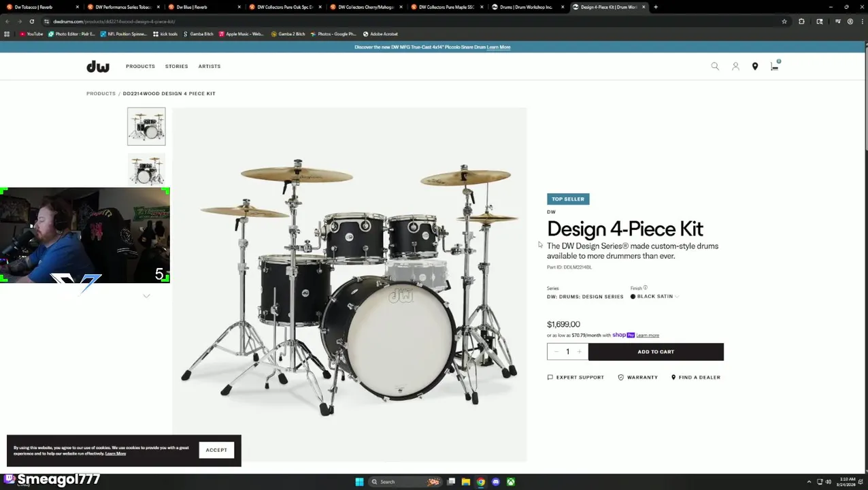This screenshot has width=868, height=490.
Task: Bookmark this page with the star
Action: pyautogui.click(x=784, y=21)
